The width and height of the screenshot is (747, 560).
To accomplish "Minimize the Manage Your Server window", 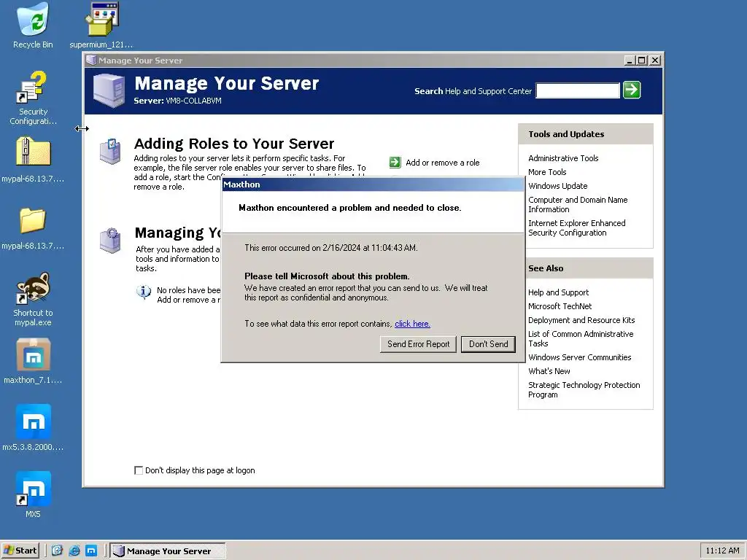I will tap(630, 61).
